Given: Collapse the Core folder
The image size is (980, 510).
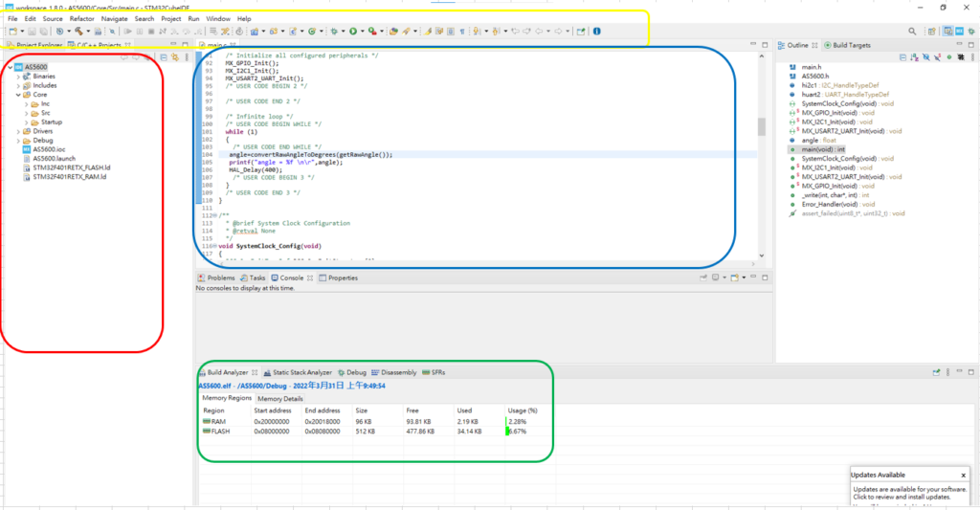Looking at the screenshot, I should (x=18, y=95).
